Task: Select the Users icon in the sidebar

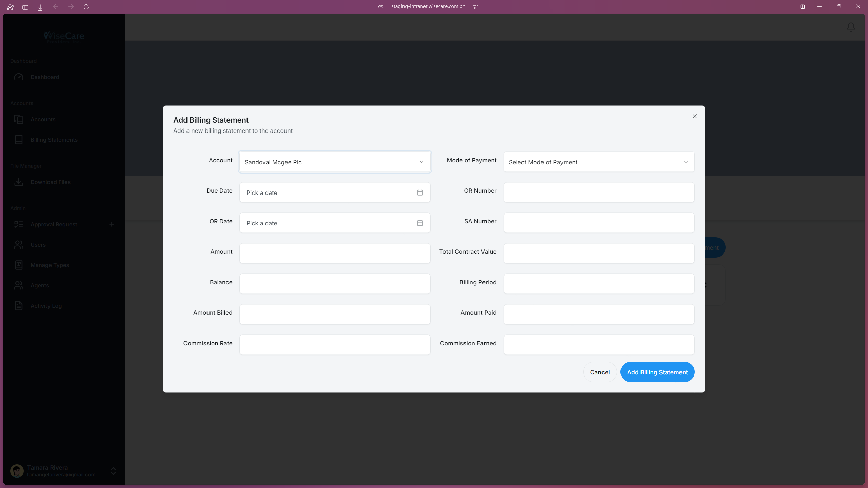Action: [19, 245]
